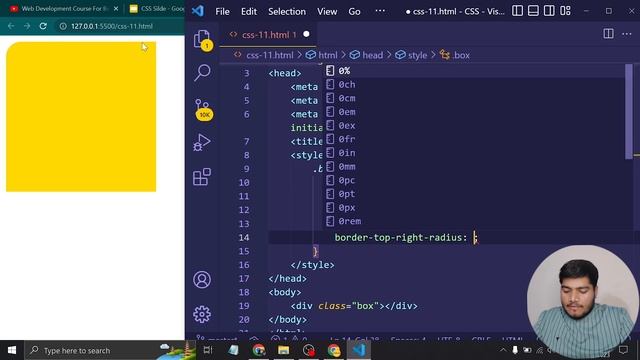Open Customize Layout icon
This screenshot has height=360, width=640.
coord(565,11)
